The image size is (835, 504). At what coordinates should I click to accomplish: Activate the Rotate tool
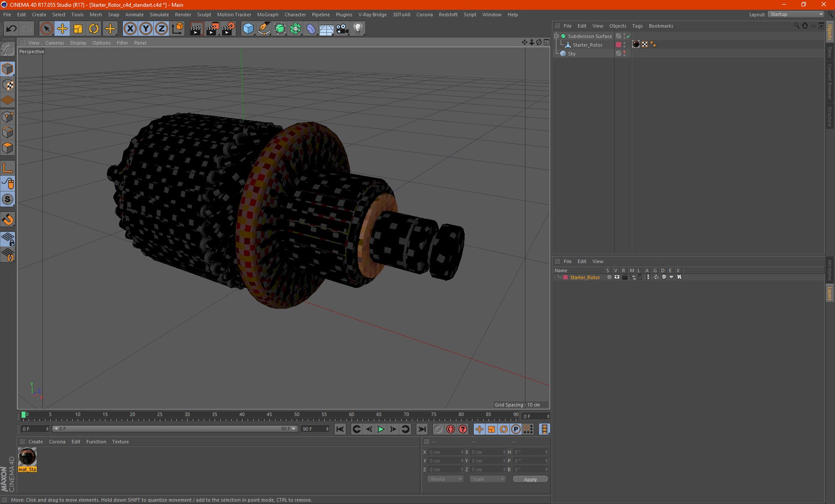tap(94, 28)
